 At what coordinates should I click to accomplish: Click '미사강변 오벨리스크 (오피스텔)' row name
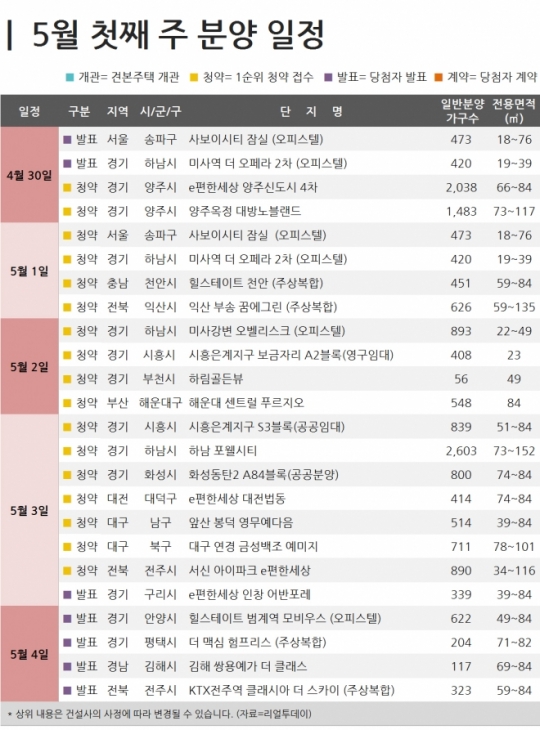click(267, 331)
